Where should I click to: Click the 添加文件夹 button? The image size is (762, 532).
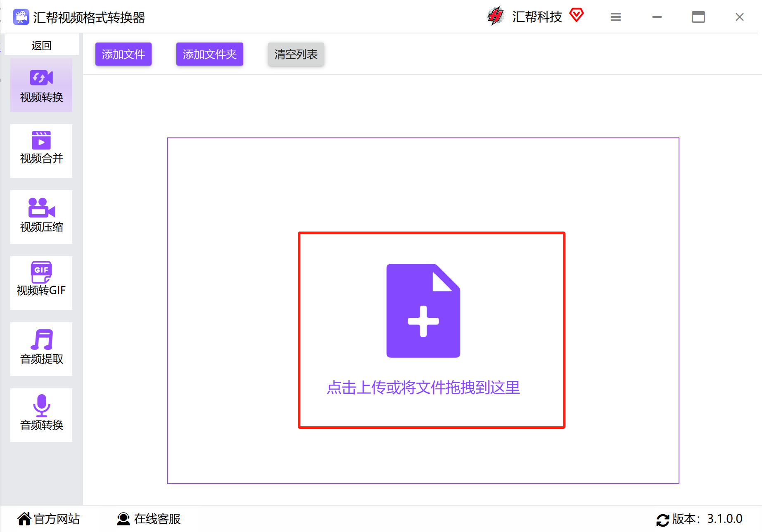pyautogui.click(x=209, y=54)
